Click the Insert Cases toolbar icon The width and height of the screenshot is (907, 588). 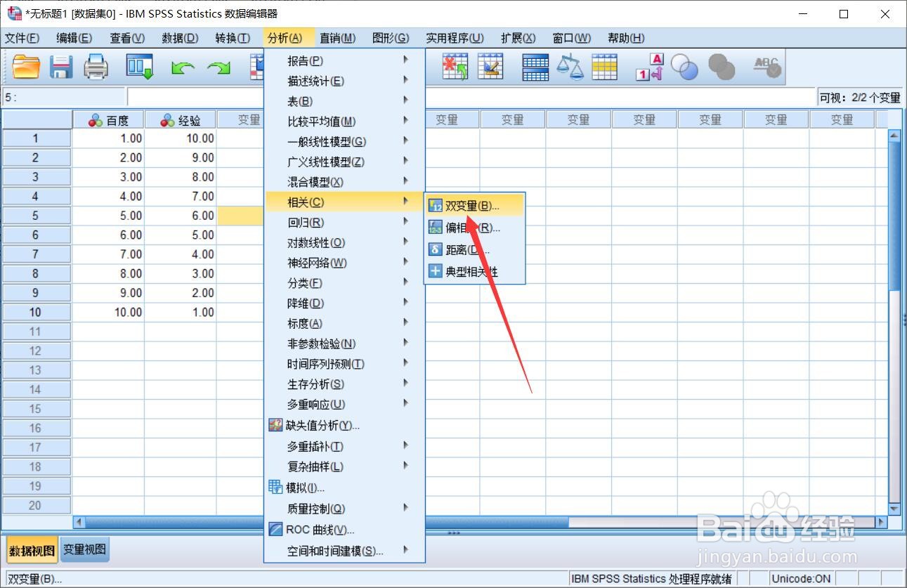[x=455, y=67]
